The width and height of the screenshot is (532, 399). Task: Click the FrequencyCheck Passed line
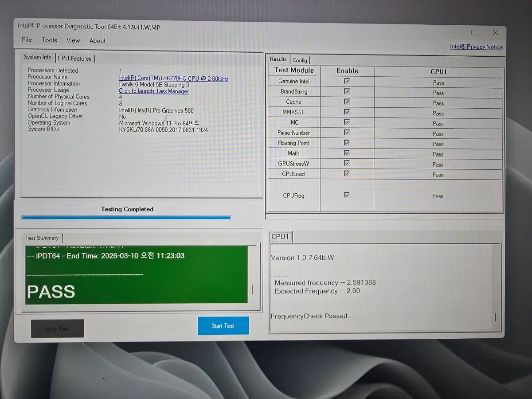[313, 316]
